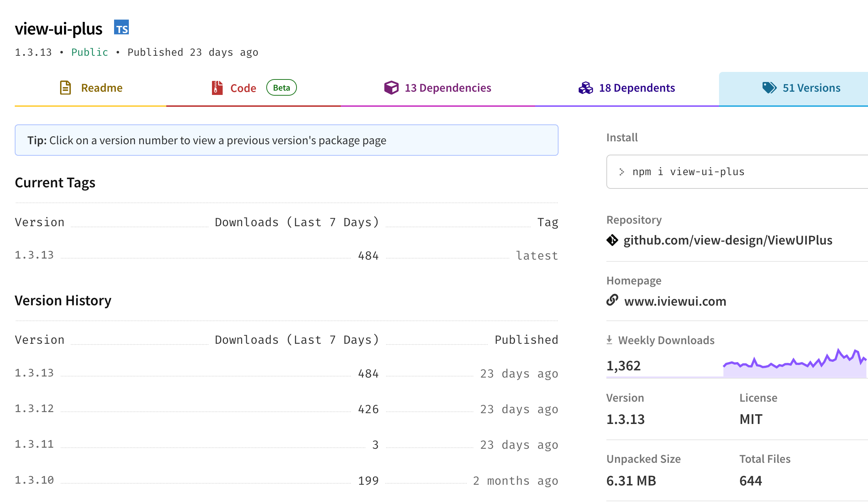Click the Public visibility label
This screenshot has width=868, height=502.
tap(90, 52)
